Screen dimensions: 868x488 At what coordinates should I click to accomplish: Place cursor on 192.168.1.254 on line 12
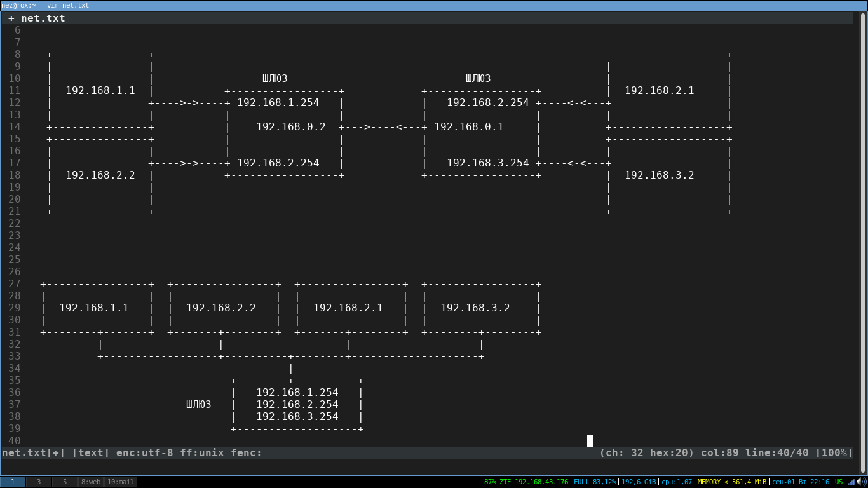(x=278, y=102)
